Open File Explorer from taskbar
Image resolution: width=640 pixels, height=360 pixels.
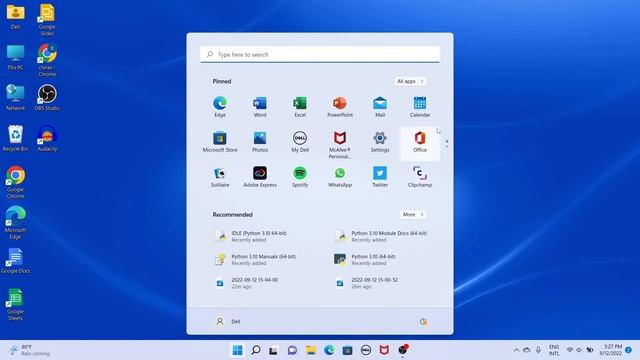click(x=311, y=350)
